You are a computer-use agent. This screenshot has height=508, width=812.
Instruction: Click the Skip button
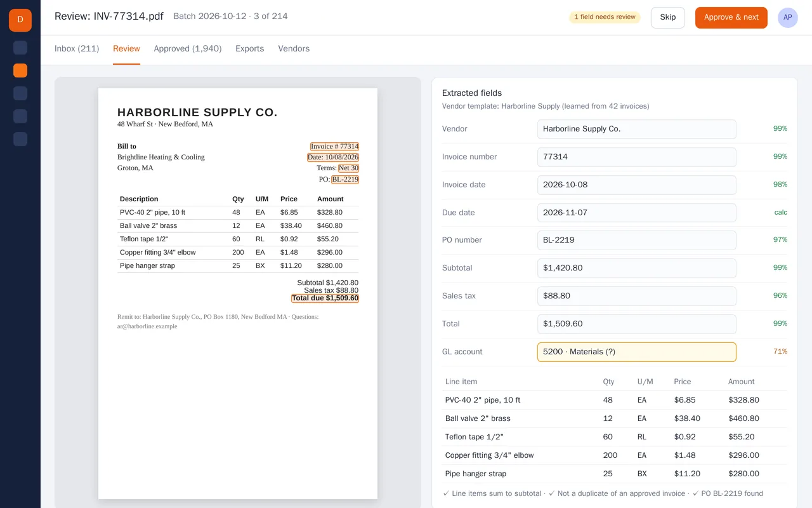668,18
